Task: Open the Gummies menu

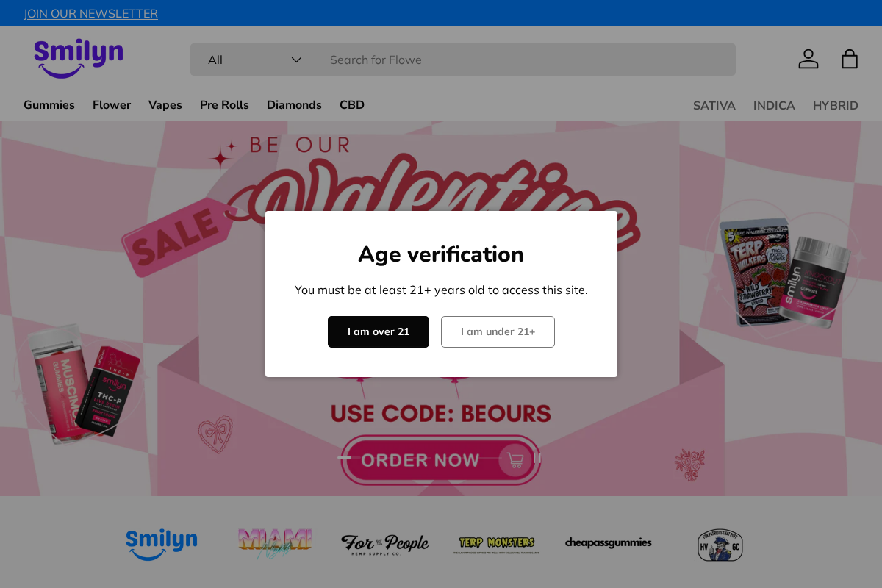Action: [x=49, y=105]
